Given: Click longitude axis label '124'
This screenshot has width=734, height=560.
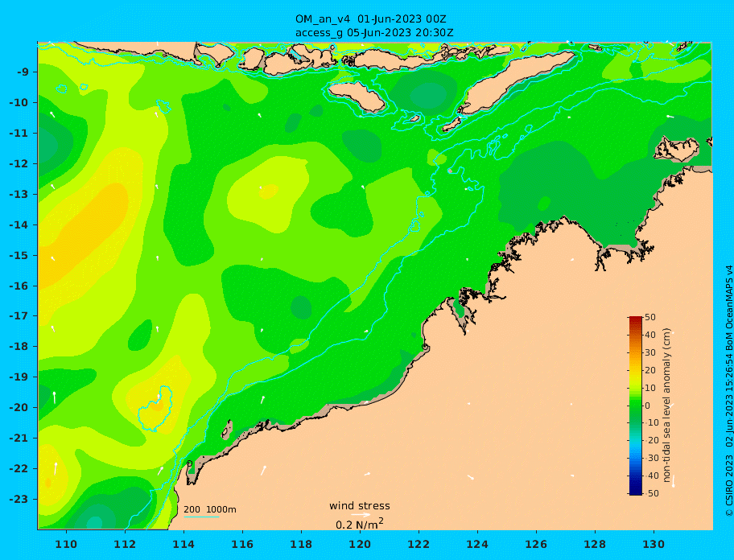Looking at the screenshot, I should (x=477, y=545).
